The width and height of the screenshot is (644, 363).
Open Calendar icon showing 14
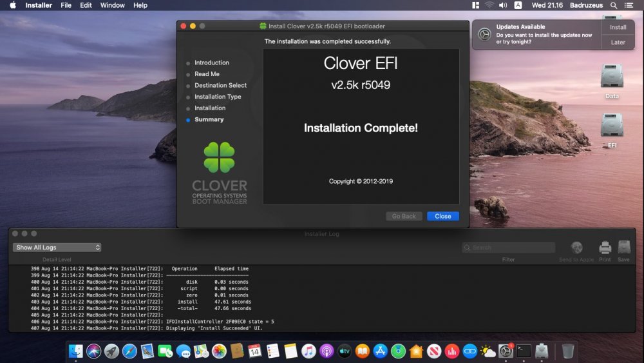click(254, 351)
